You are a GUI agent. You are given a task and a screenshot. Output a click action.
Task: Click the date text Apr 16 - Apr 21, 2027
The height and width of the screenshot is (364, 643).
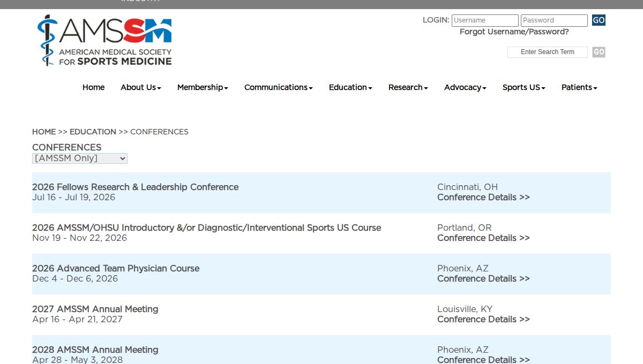point(77,319)
